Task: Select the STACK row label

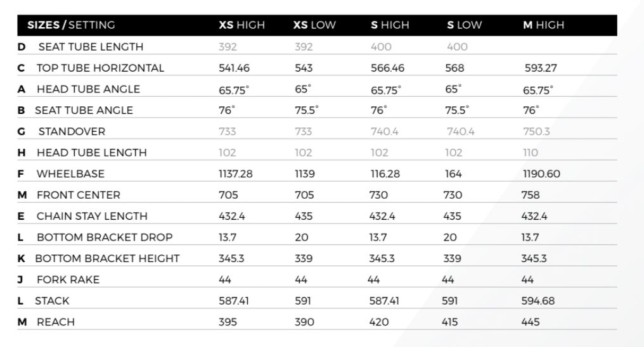Action: pos(52,301)
